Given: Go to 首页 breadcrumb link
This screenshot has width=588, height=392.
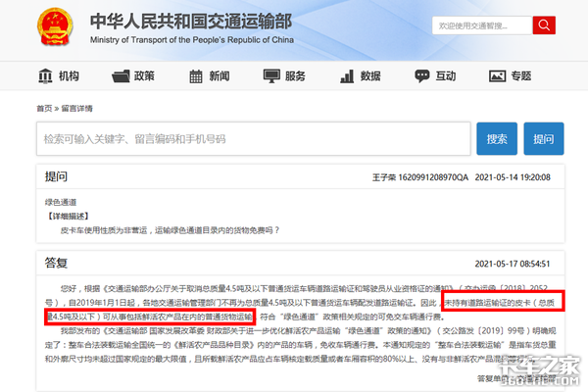Looking at the screenshot, I should [x=44, y=109].
